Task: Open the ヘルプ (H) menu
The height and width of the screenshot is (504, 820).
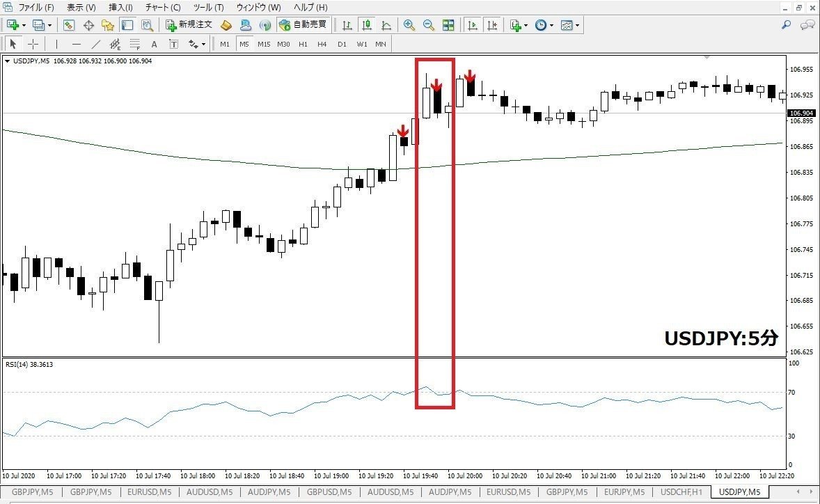Action: (x=310, y=8)
